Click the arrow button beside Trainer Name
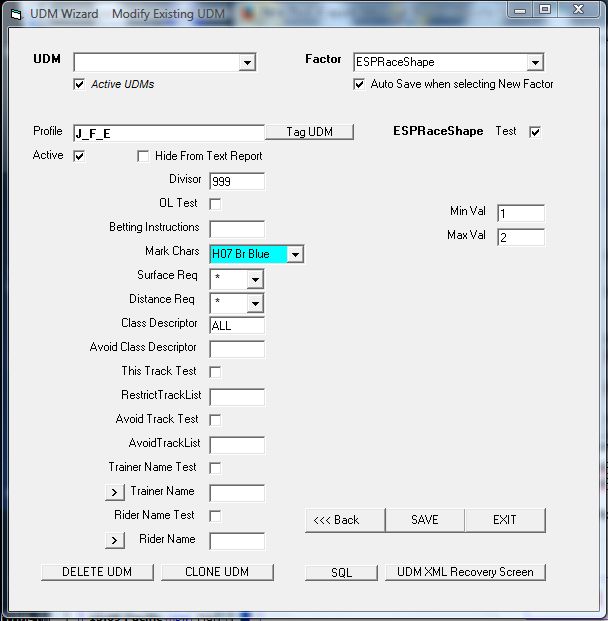Image resolution: width=608 pixels, height=621 pixels. 115,492
